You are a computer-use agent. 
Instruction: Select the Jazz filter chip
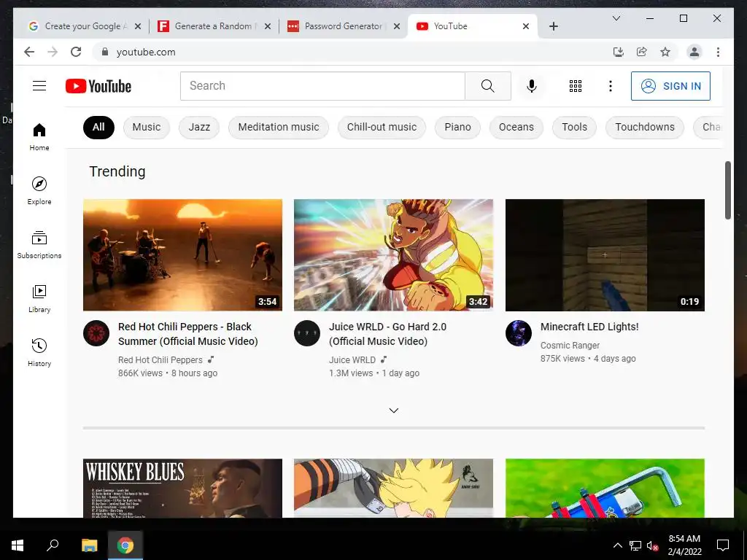199,127
